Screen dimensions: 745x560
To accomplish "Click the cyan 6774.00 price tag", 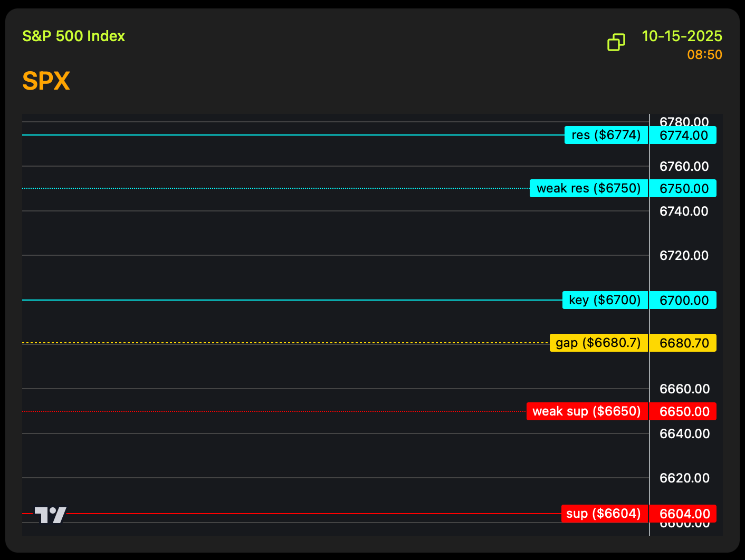I will click(683, 135).
